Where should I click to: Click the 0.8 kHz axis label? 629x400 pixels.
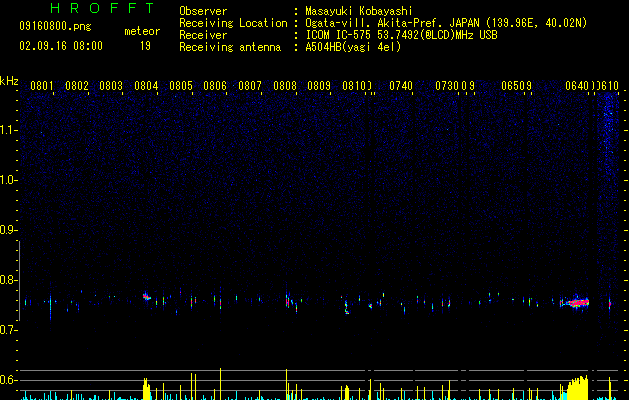coord(8,280)
